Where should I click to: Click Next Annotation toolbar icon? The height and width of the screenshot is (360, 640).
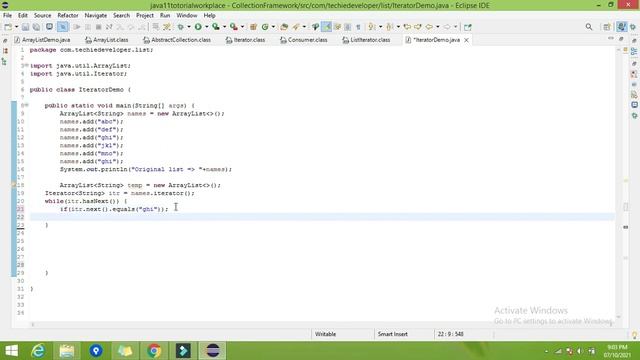click(371, 27)
